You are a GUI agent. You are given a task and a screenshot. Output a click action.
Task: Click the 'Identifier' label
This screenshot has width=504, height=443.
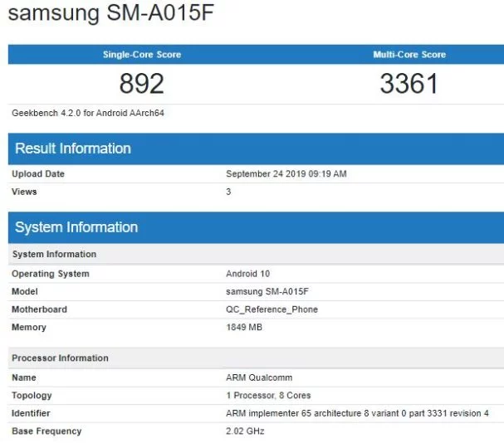31,413
